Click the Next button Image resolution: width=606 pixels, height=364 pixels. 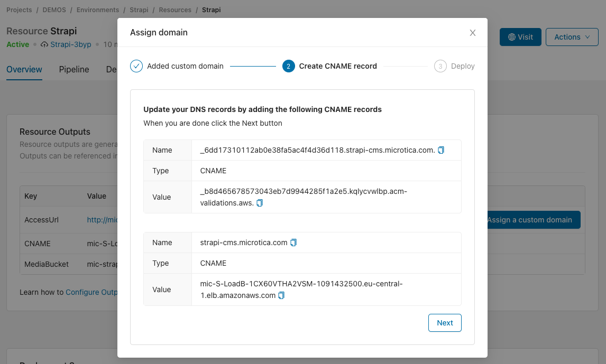click(445, 323)
